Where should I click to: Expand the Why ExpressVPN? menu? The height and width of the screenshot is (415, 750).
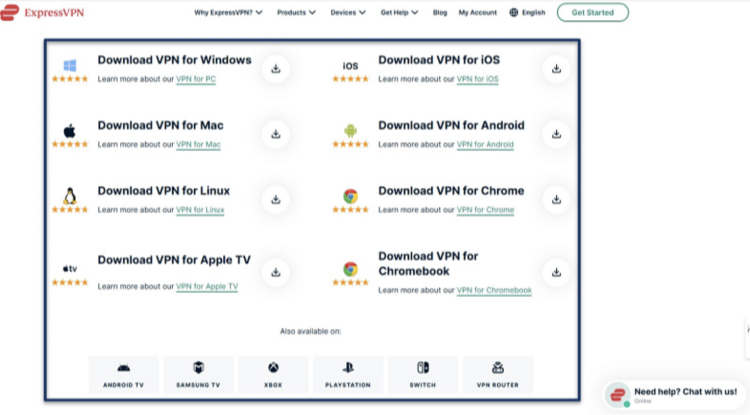point(228,12)
